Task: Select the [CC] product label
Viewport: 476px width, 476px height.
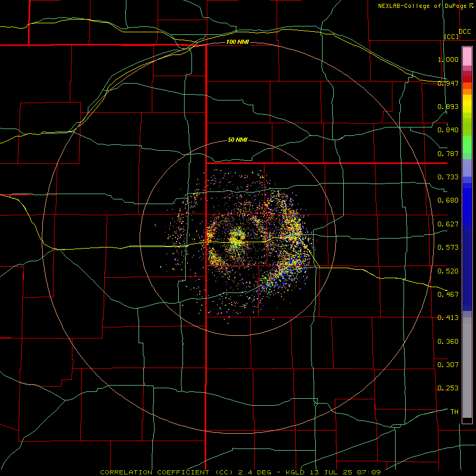Action: (x=452, y=36)
